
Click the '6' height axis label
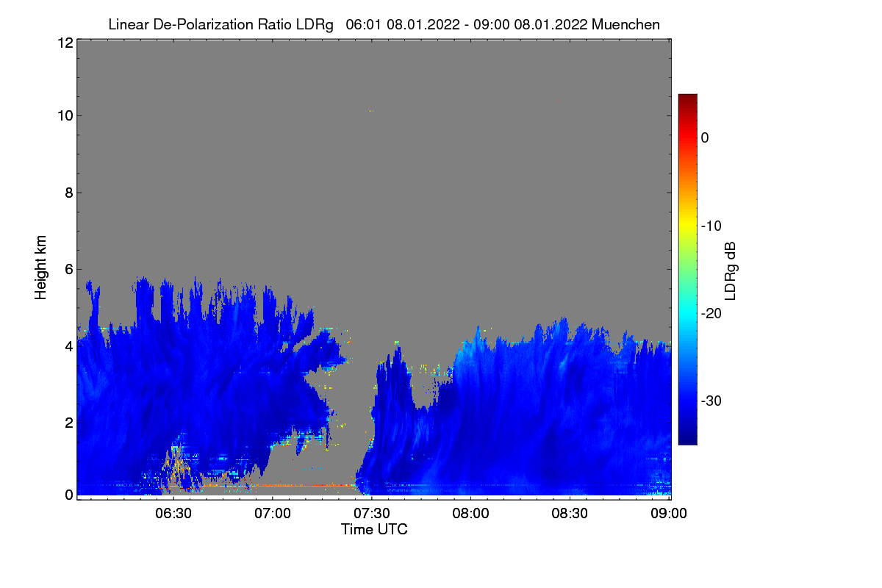(x=68, y=269)
